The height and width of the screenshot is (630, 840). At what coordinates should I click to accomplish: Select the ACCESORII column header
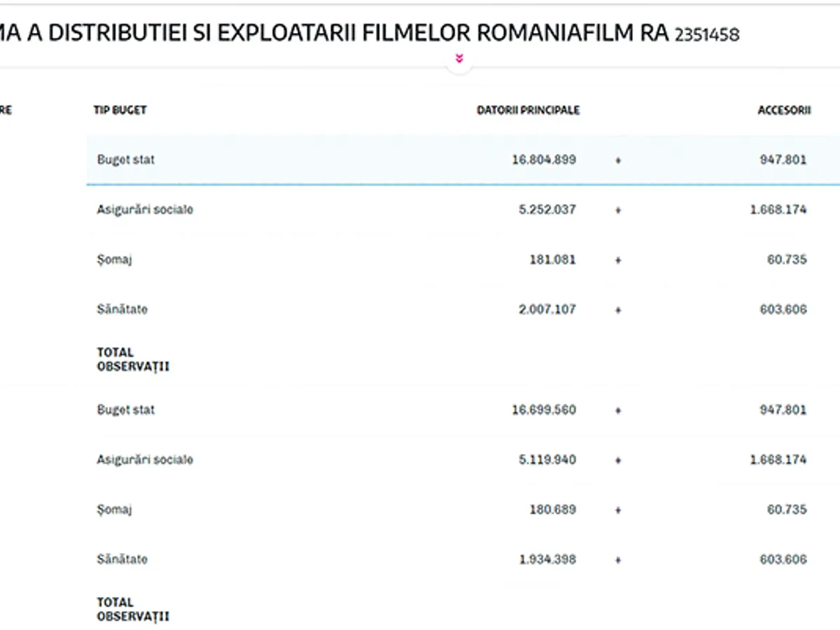tap(784, 111)
